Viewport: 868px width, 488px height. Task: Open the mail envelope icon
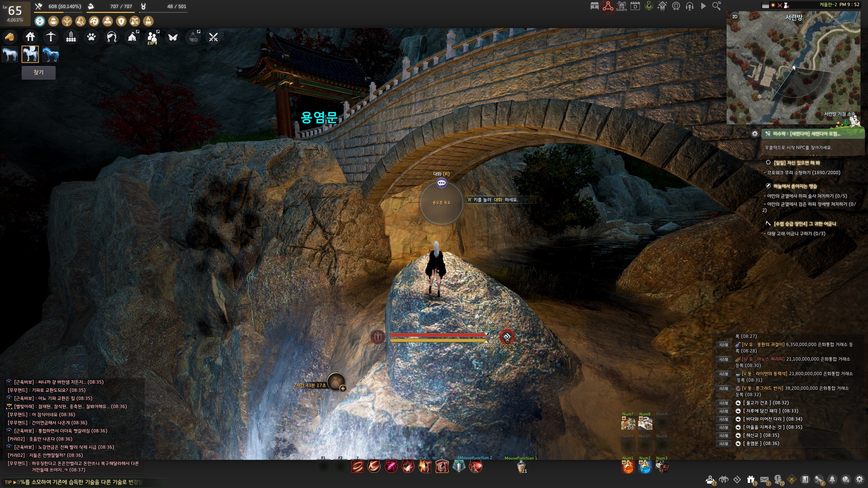click(764, 480)
